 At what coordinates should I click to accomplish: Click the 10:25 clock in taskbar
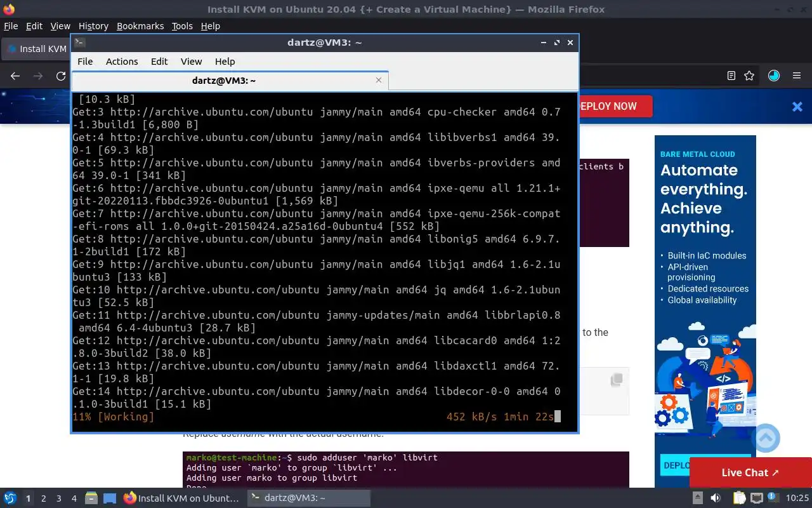tap(797, 498)
